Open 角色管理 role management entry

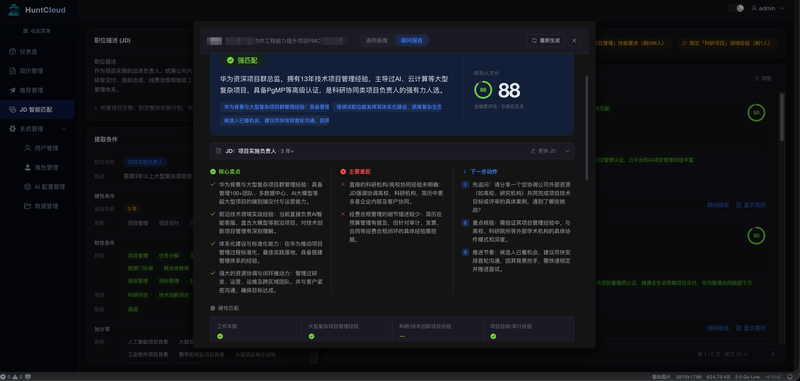tap(42, 168)
